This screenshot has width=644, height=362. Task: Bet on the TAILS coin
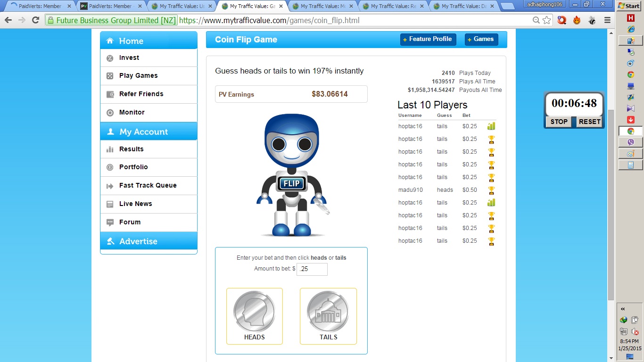coord(328,316)
